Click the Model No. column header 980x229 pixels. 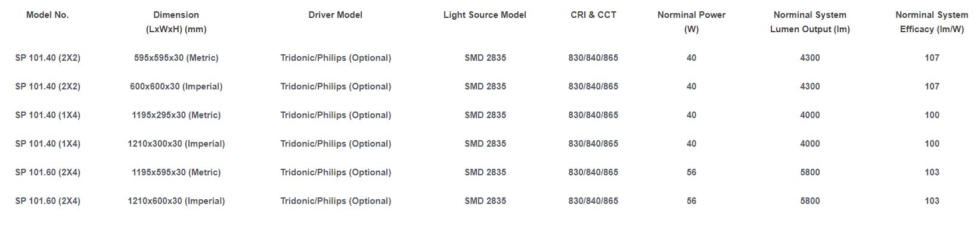coord(48,15)
